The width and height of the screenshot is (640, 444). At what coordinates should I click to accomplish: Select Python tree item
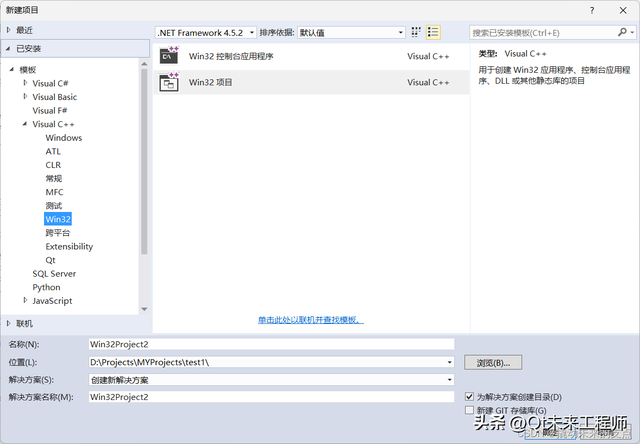(x=46, y=287)
